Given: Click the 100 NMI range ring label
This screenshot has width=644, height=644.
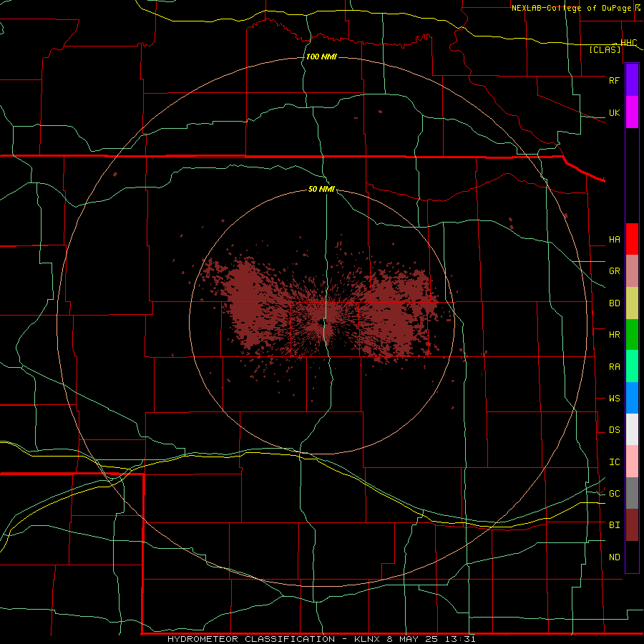Looking at the screenshot, I should point(321,57).
